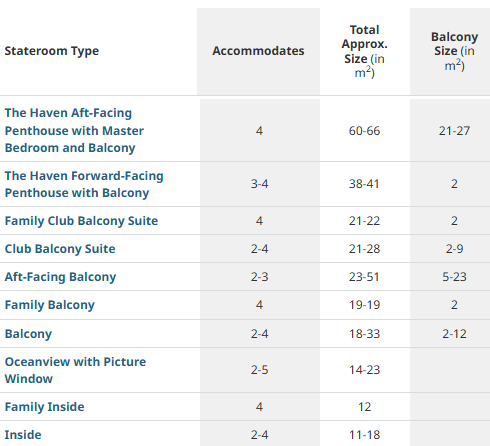Click the 2-5 accommodates cell for Oceanview
The width and height of the screenshot is (490, 446).
[x=259, y=370]
